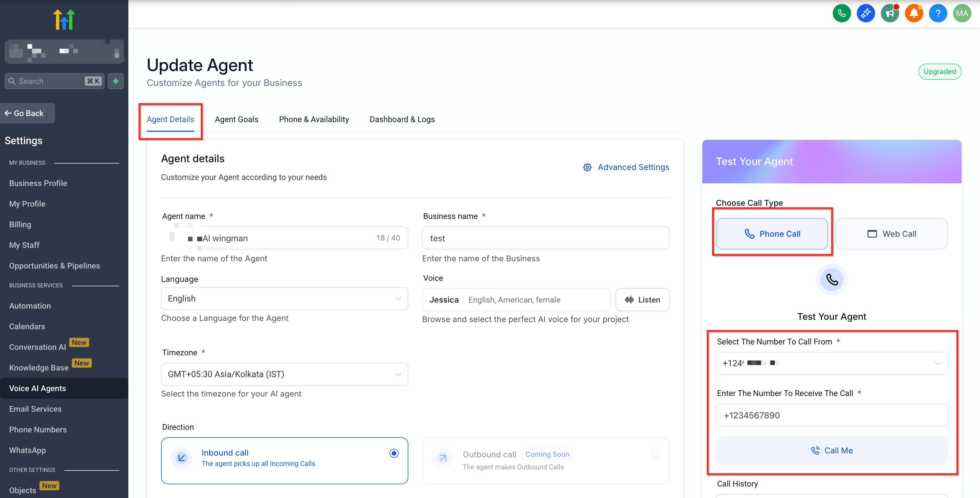Open the orange notifications bell
The width and height of the screenshot is (980, 498).
[914, 13]
